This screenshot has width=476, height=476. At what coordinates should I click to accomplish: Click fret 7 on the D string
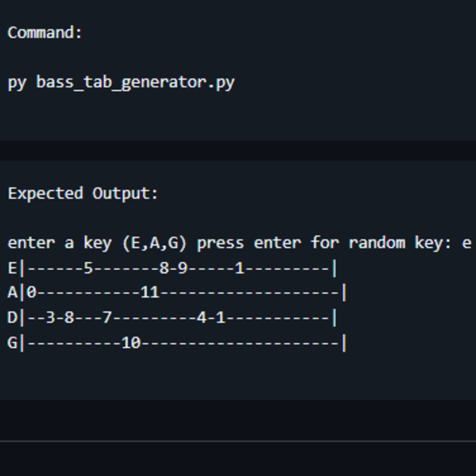click(x=107, y=318)
